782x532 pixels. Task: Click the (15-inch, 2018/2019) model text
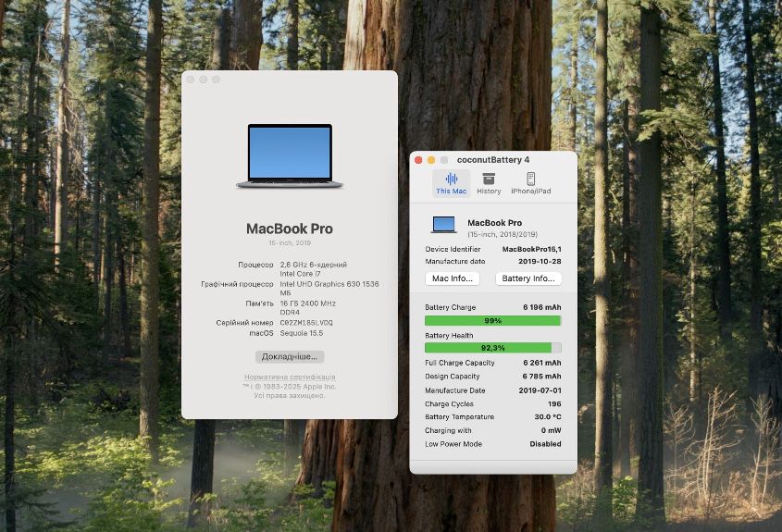[503, 234]
